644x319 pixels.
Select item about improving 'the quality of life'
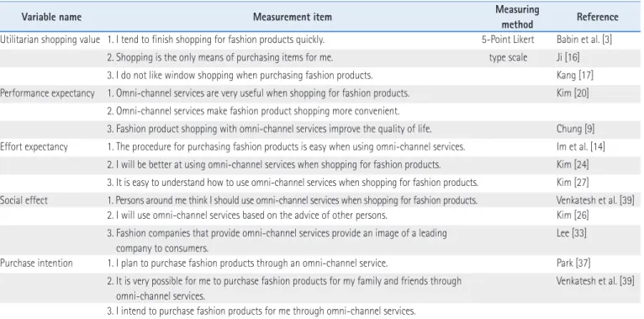(x=269, y=129)
